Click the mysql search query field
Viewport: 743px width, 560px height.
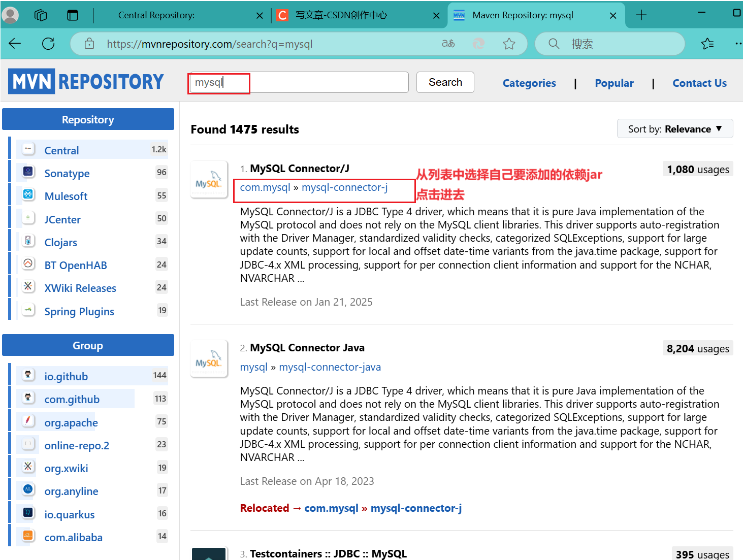tap(299, 82)
